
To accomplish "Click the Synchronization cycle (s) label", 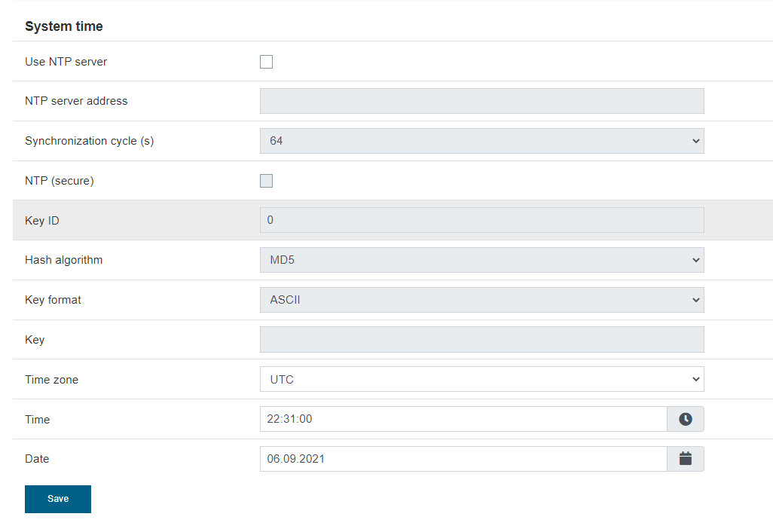I will point(89,141).
